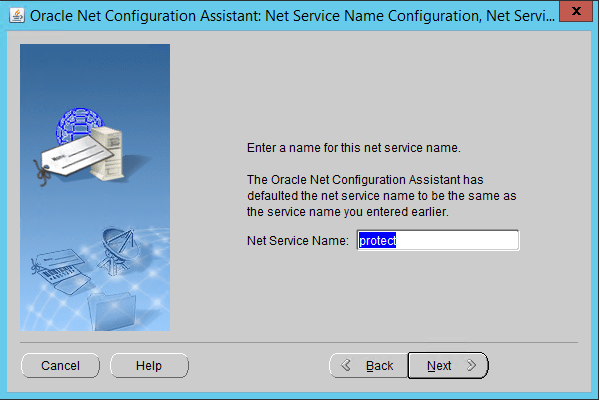Close the Net Configuration Assistant window
The width and height of the screenshot is (600, 400).
click(576, 11)
